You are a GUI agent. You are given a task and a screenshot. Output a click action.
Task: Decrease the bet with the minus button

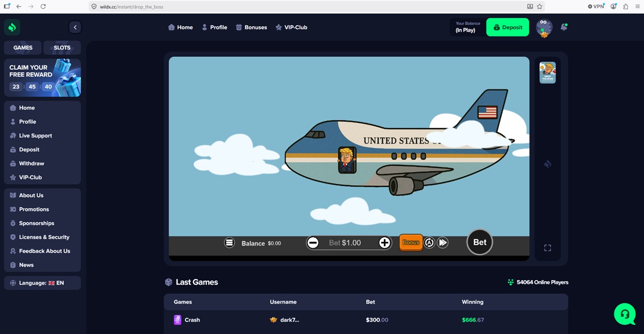tap(313, 243)
